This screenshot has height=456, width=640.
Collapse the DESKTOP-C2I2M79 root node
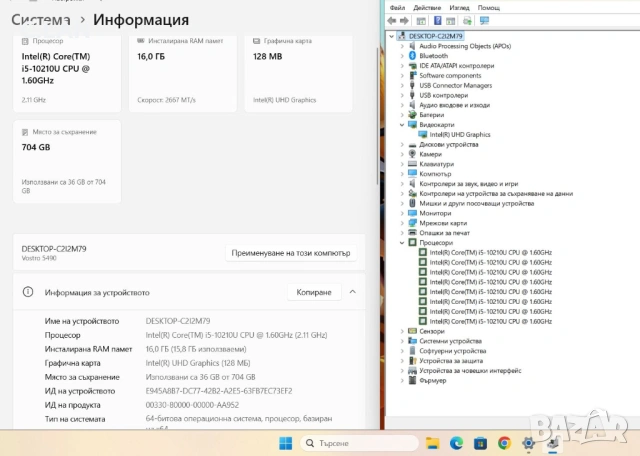(391, 36)
